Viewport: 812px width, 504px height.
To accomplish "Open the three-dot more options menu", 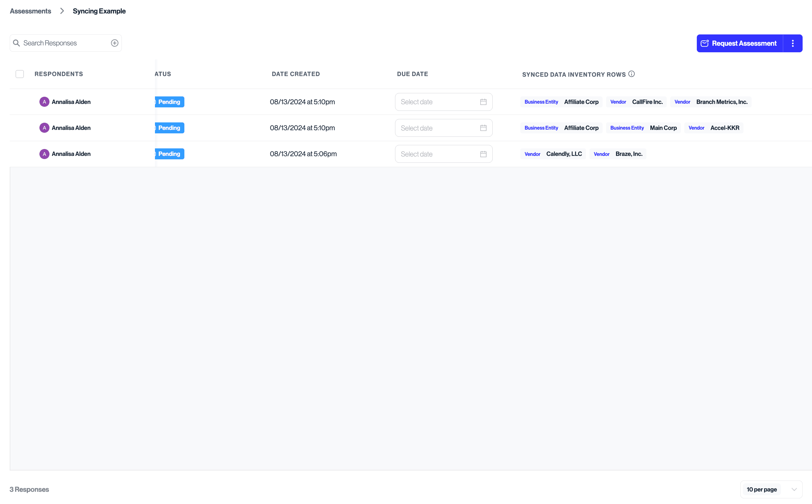I will (x=792, y=43).
